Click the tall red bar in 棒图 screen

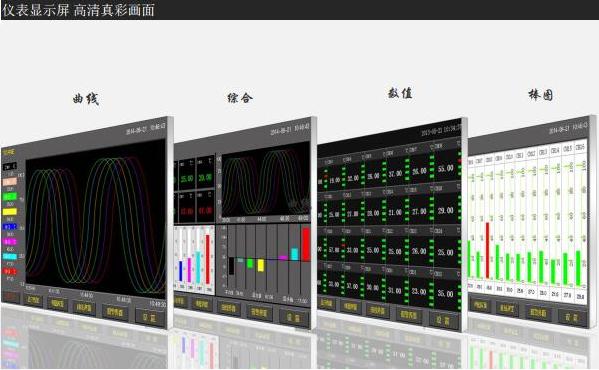click(x=487, y=250)
